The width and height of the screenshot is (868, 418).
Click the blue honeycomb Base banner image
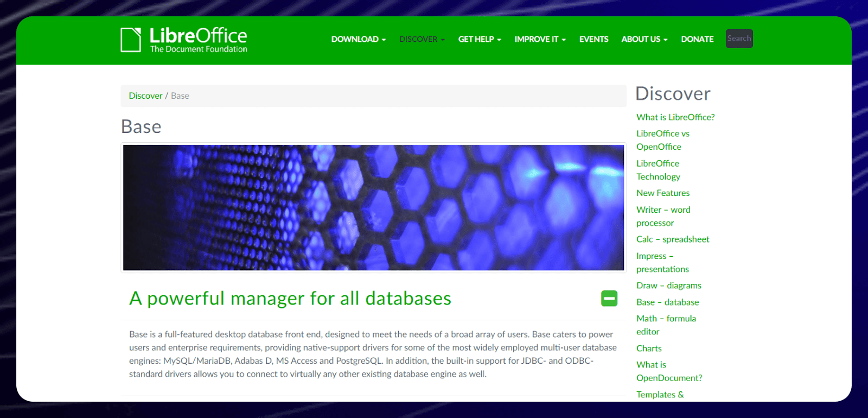click(374, 207)
